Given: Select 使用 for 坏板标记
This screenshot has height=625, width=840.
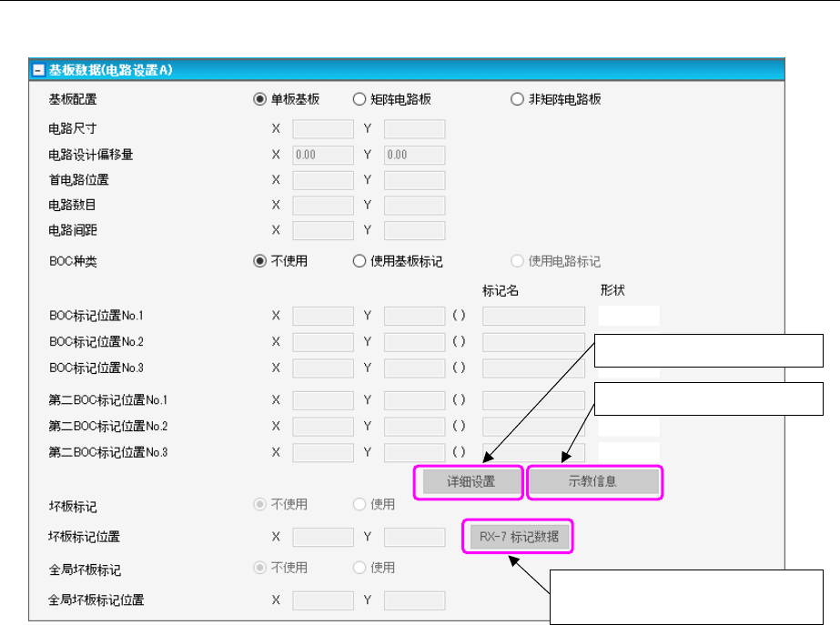Looking at the screenshot, I should [359, 504].
